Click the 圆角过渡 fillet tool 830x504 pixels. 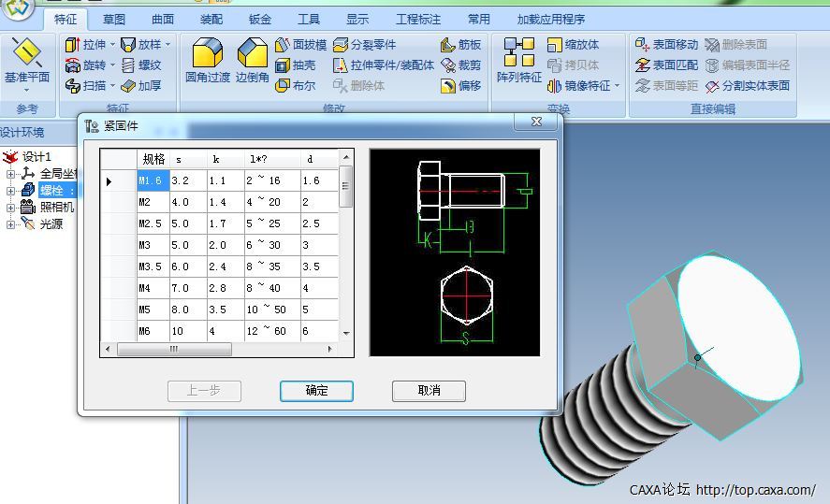pos(207,62)
